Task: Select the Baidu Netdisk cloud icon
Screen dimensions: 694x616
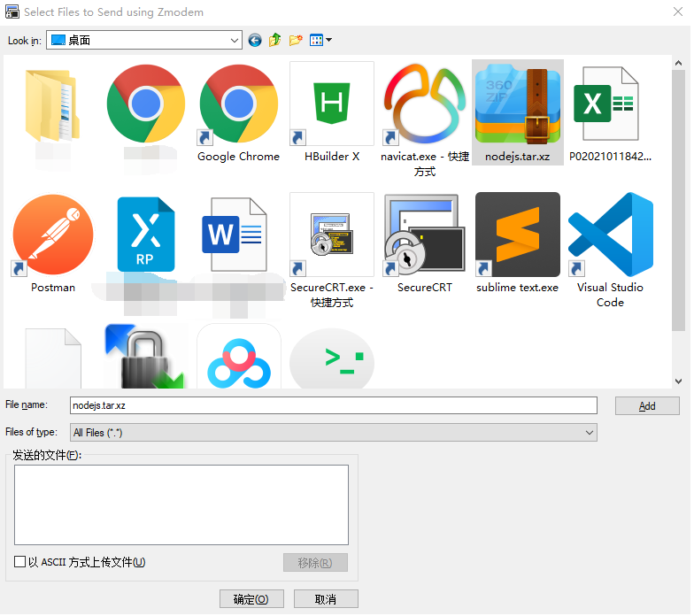Action: [x=239, y=356]
